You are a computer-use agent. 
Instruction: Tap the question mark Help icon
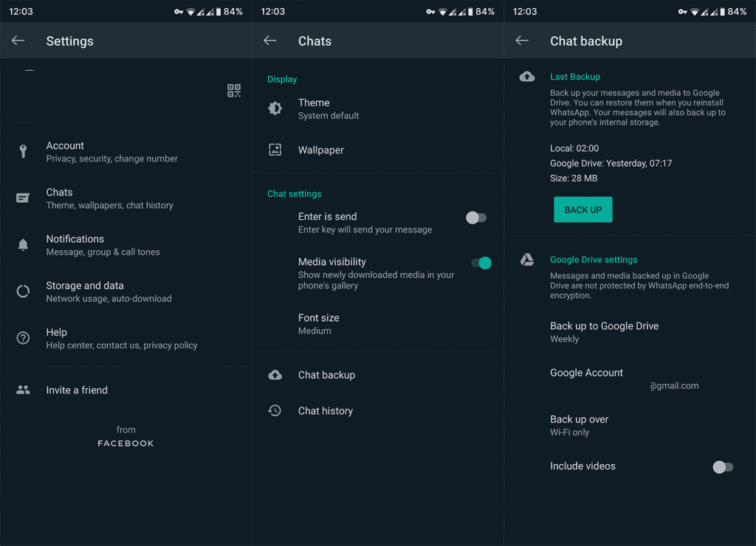pyautogui.click(x=23, y=338)
